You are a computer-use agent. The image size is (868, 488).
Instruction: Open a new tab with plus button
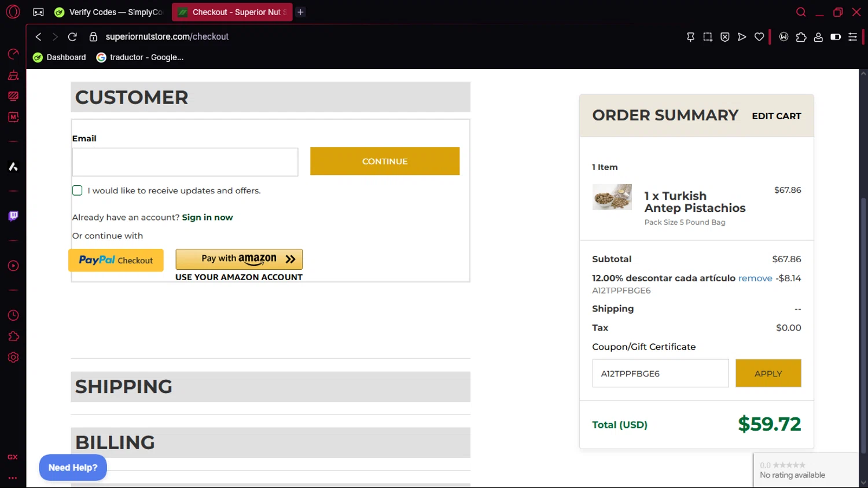click(300, 12)
